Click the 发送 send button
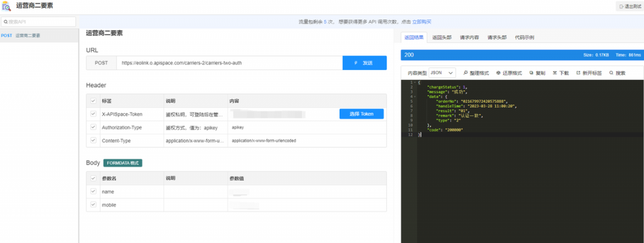The image size is (644, 243). click(365, 63)
